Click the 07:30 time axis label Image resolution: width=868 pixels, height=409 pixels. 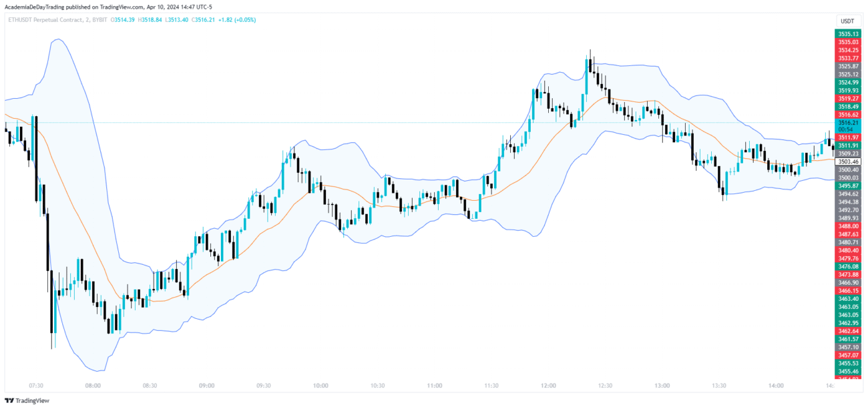click(37, 386)
